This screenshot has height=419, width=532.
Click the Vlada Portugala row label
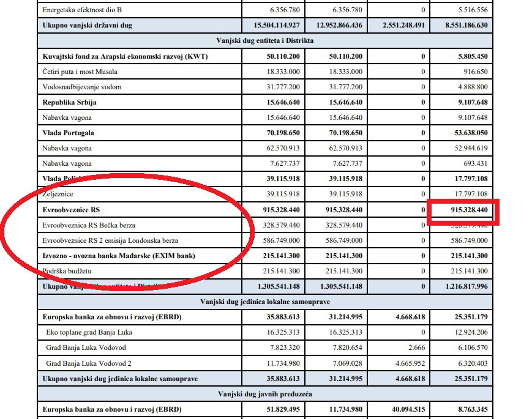68,133
